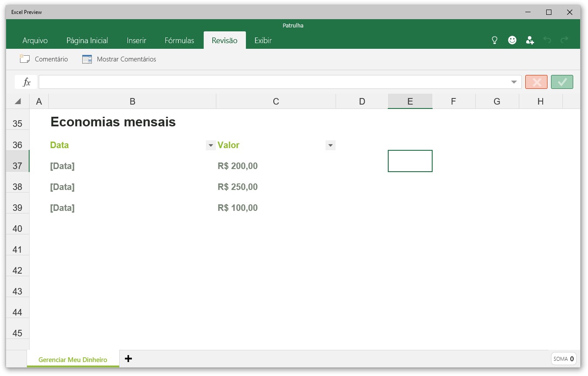Click the SOMA 0 status bar indicator

(563, 359)
